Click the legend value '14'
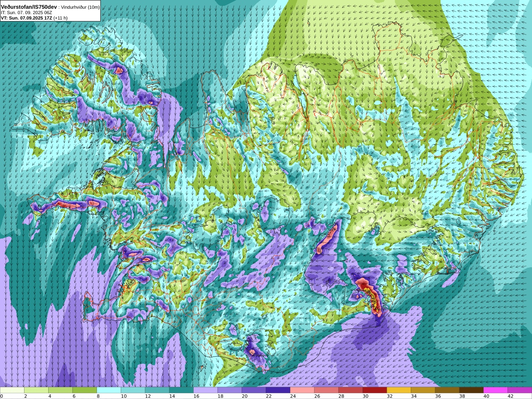This screenshot has width=532, height=399. coord(172,397)
